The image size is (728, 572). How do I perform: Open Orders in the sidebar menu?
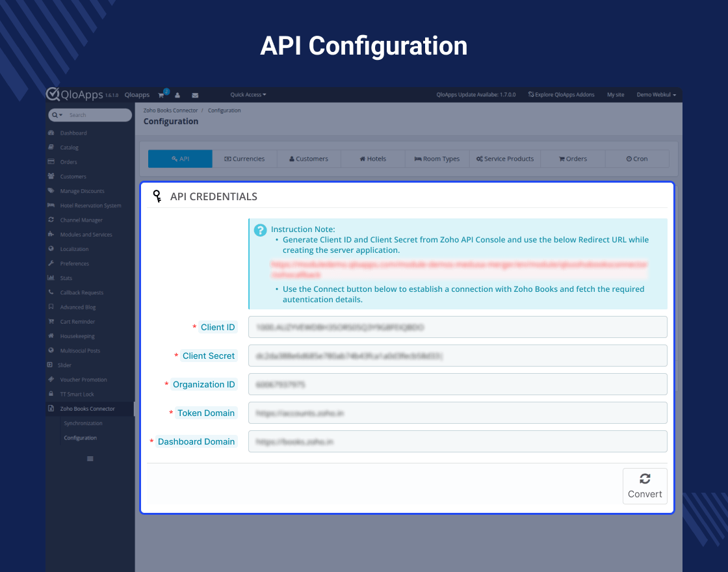pyautogui.click(x=68, y=162)
